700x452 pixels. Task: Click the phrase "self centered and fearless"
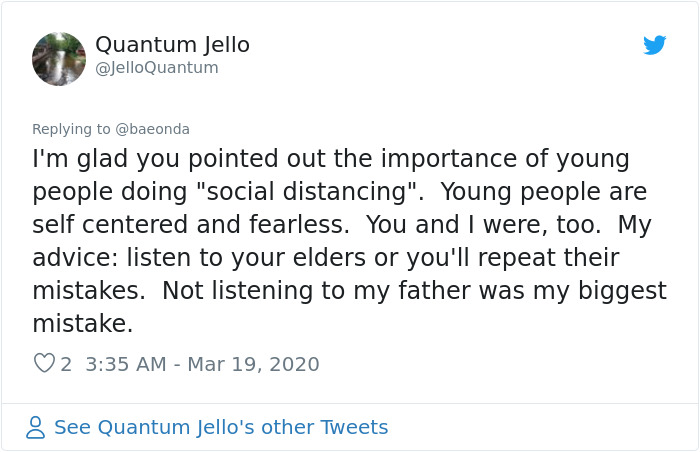coord(175,225)
